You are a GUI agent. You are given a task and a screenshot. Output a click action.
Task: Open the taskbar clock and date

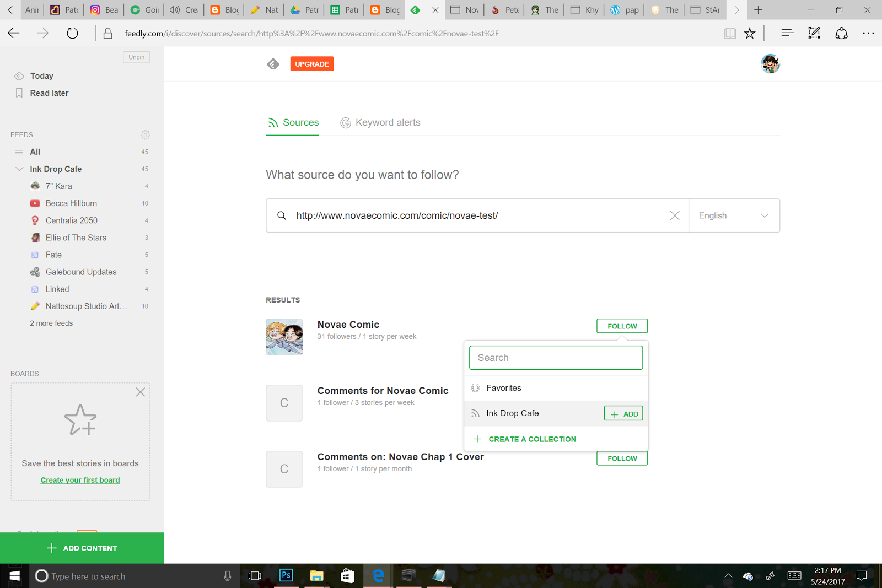click(x=827, y=576)
